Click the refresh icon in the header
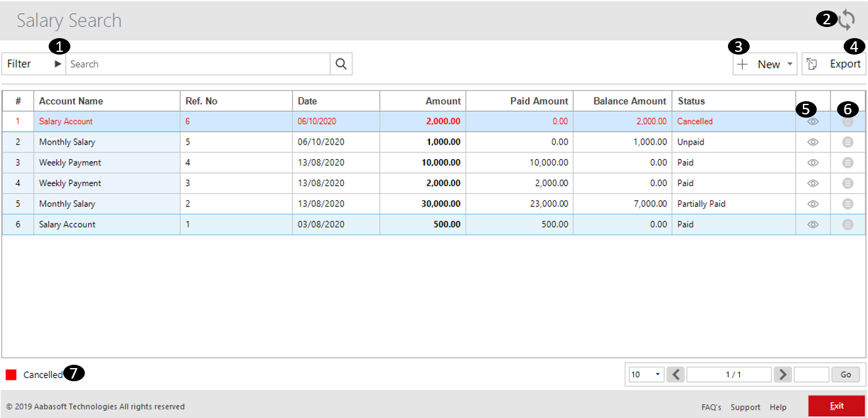 [x=847, y=20]
